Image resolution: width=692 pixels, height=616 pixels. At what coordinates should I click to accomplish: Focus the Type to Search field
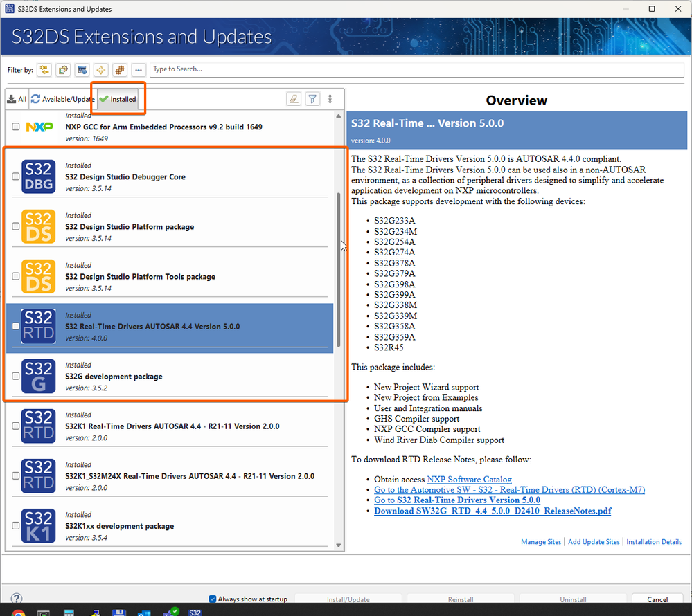click(416, 69)
